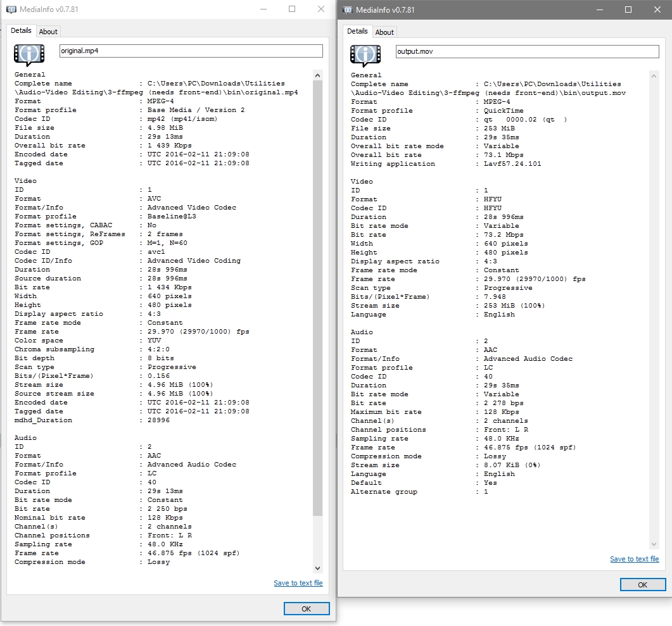Click the title bar app icon of left MediaInfo window
Image resolution: width=672 pixels, height=626 pixels.
(11, 9)
